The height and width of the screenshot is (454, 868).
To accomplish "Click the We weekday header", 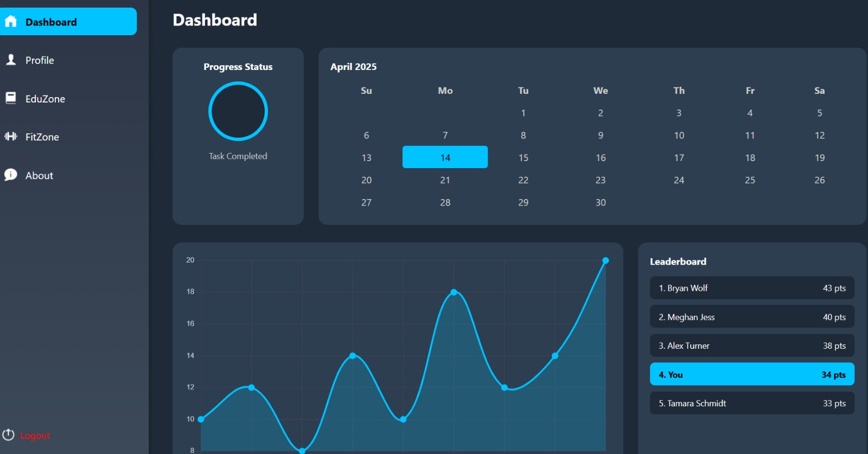I will point(601,91).
